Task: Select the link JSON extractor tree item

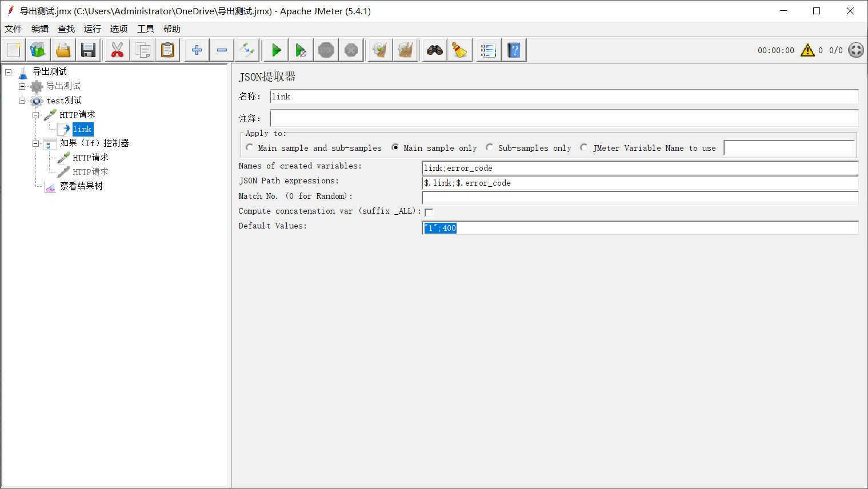Action: [82, 129]
